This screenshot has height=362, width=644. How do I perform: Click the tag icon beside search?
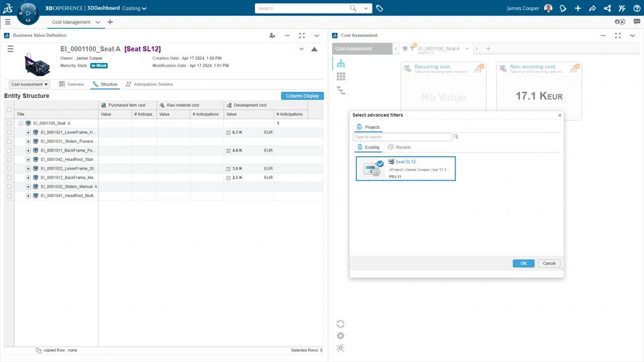tap(380, 8)
